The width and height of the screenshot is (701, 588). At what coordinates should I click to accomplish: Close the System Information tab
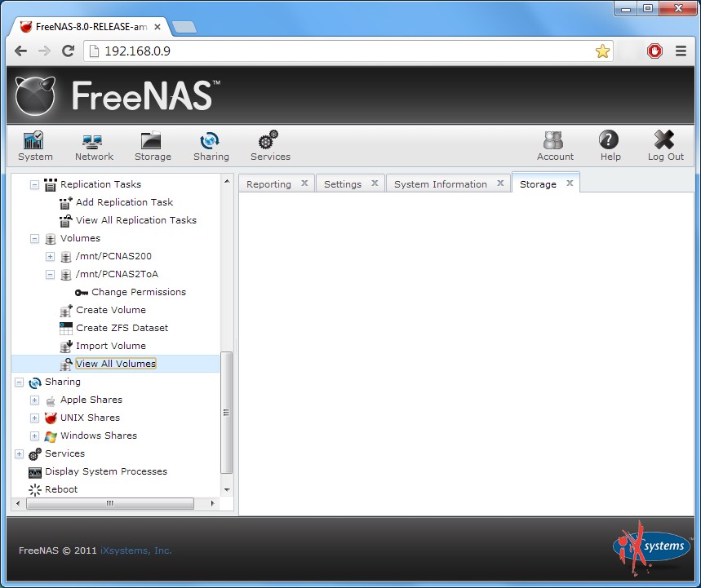pyautogui.click(x=500, y=183)
